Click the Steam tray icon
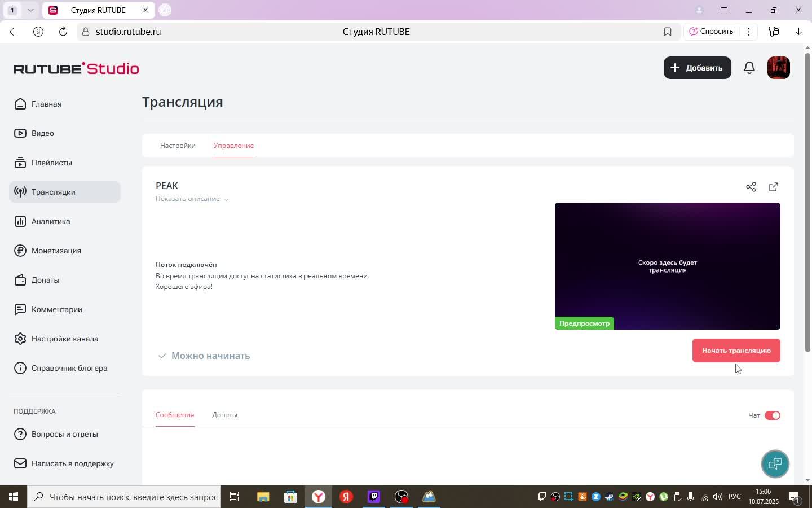Image resolution: width=812 pixels, height=508 pixels. pyautogui.click(x=609, y=497)
